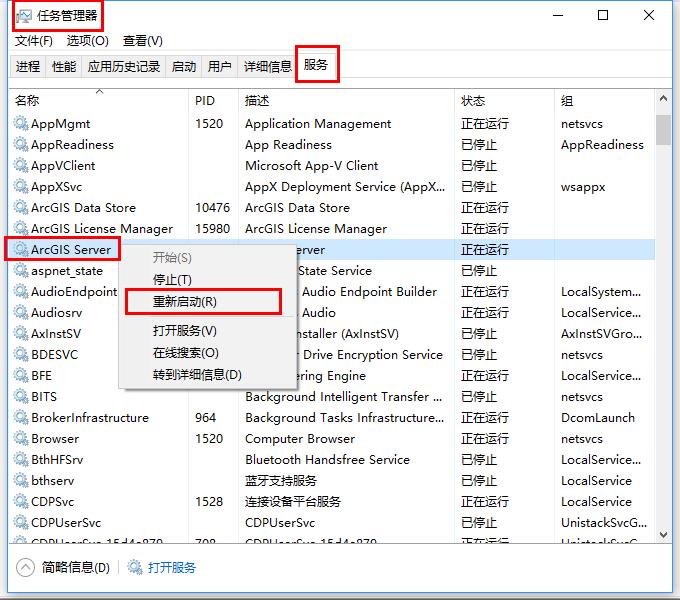Collapse to fewer details using 简略信息 arrow
Image resolution: width=680 pixels, height=600 pixels.
[x=25, y=567]
